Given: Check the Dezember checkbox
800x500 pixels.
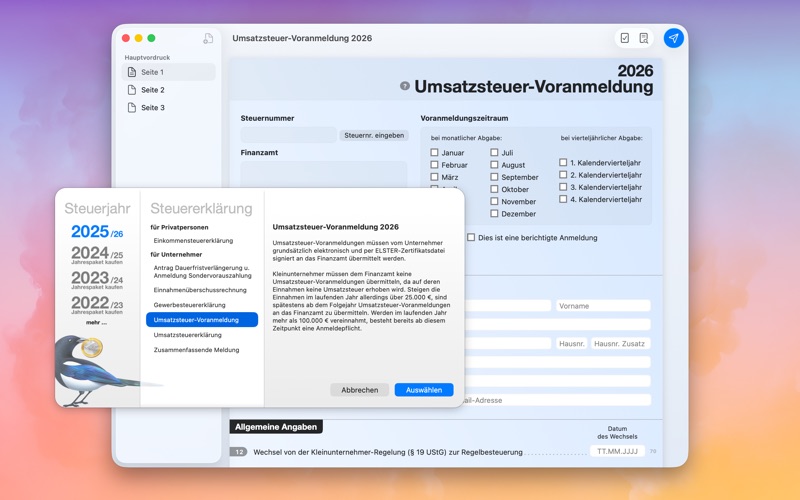Looking at the screenshot, I should click(494, 213).
